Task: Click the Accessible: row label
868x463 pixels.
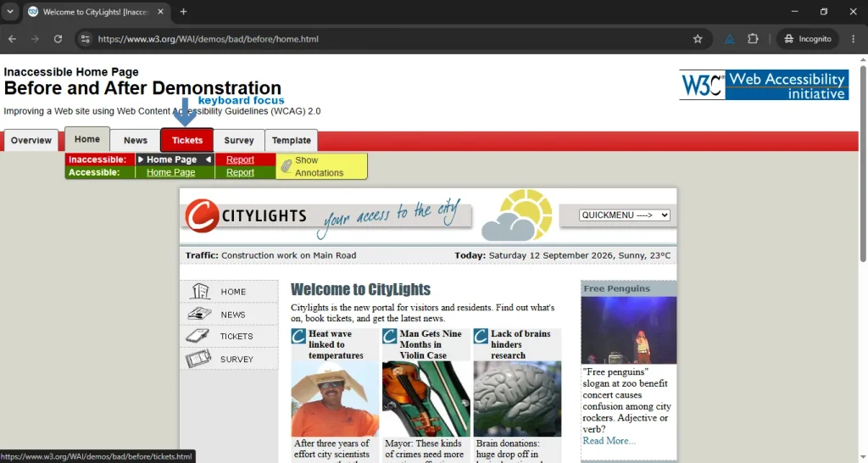Action: 94,172
